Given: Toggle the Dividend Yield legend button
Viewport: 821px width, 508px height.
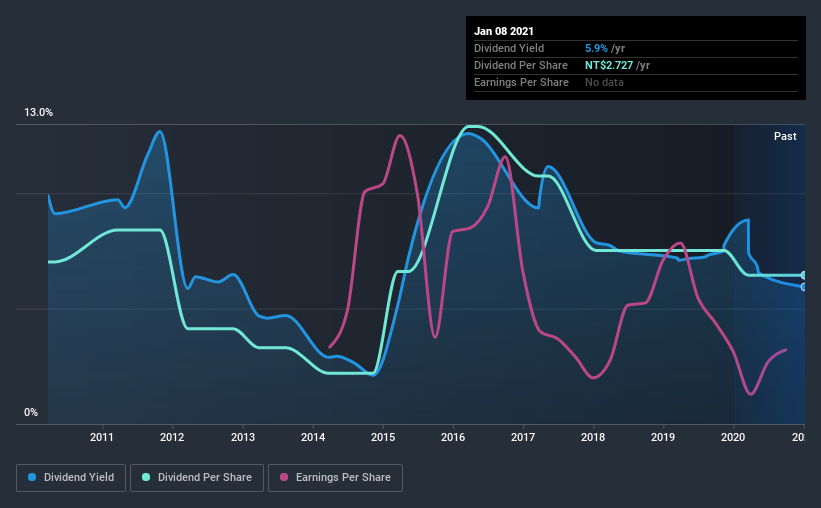Looking at the screenshot, I should coord(71,478).
